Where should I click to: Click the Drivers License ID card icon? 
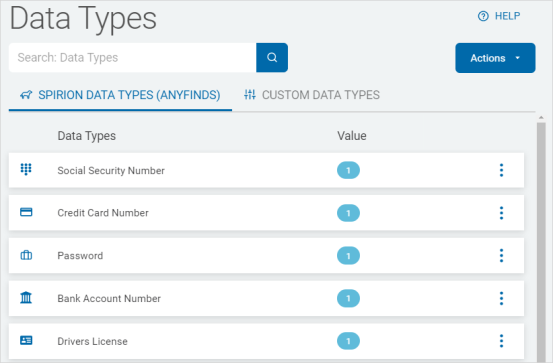26,340
